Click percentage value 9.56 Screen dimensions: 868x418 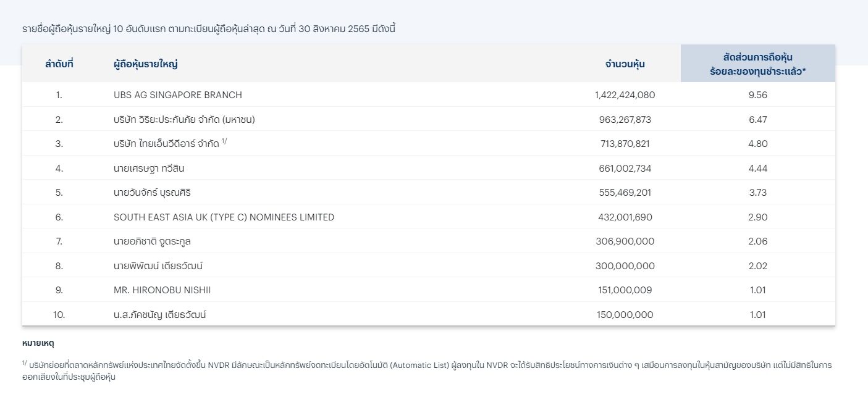click(758, 95)
